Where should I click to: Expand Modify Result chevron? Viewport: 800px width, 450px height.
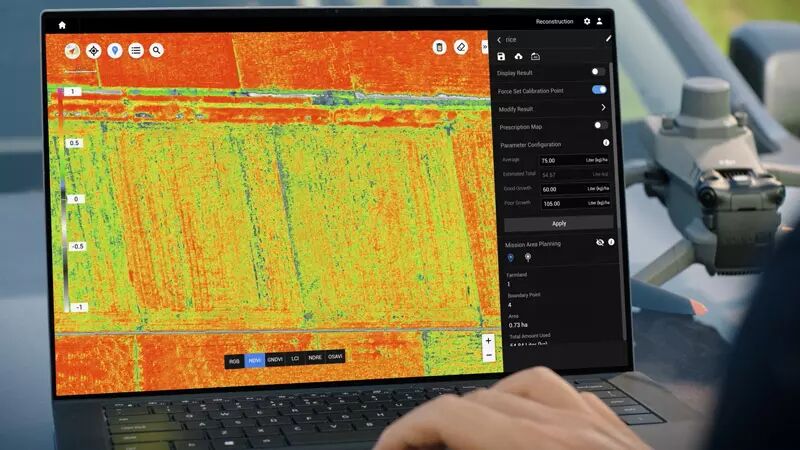(603, 107)
